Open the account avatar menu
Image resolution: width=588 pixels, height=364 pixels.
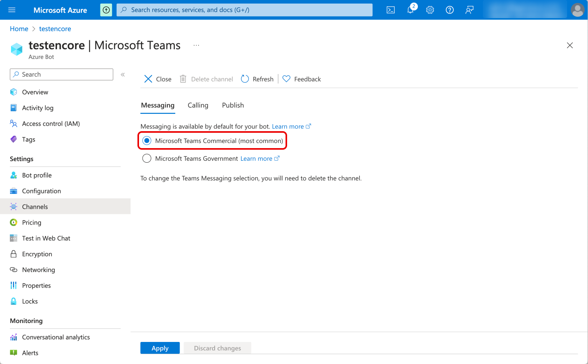[577, 10]
